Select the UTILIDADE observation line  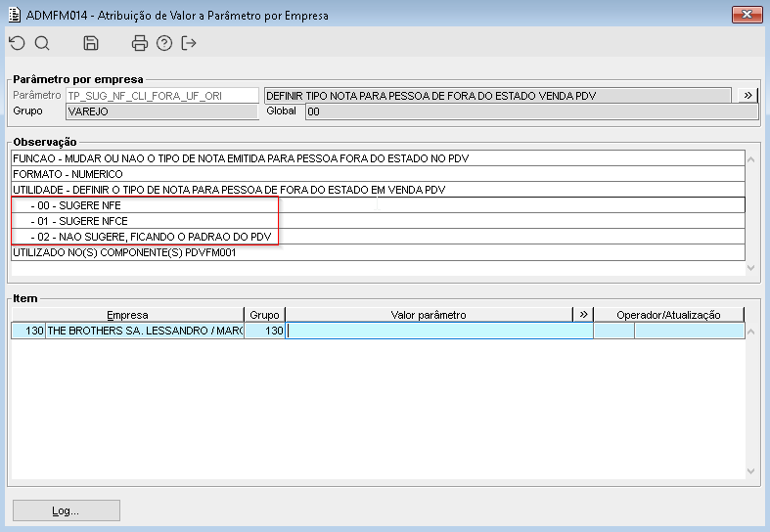pyautogui.click(x=378, y=190)
